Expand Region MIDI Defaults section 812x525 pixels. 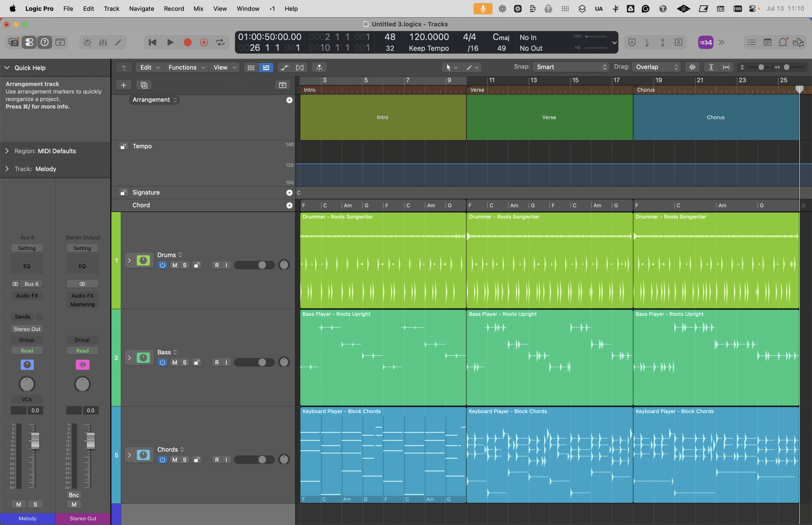[x=7, y=151]
